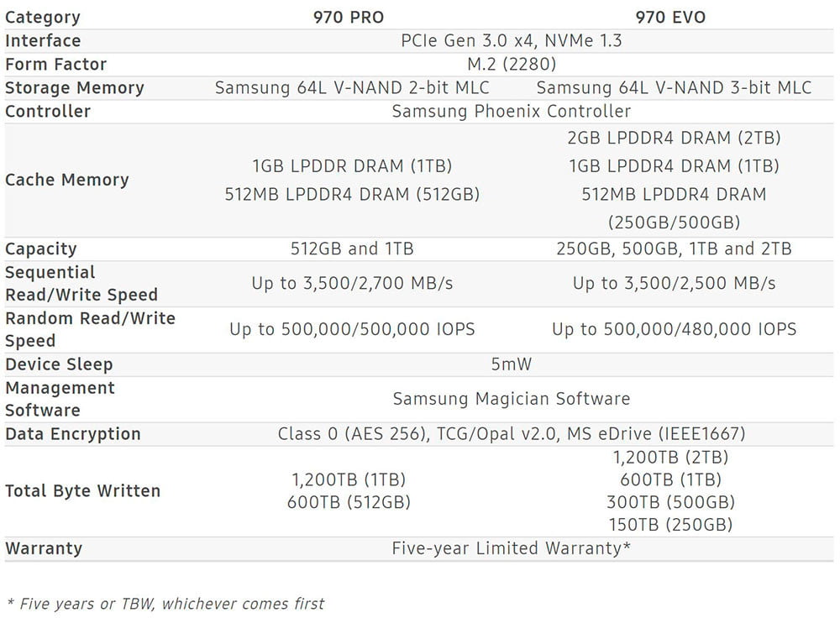The width and height of the screenshot is (840, 618).
Task: Click the 5mW device sleep value
Action: (x=511, y=364)
